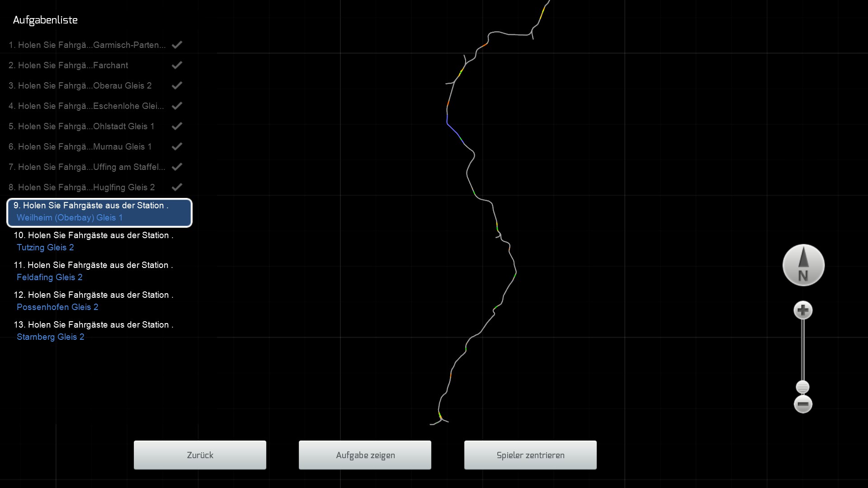This screenshot has width=868, height=488.
Task: Click checkmark beside Garmisch-Parten task
Action: (177, 45)
